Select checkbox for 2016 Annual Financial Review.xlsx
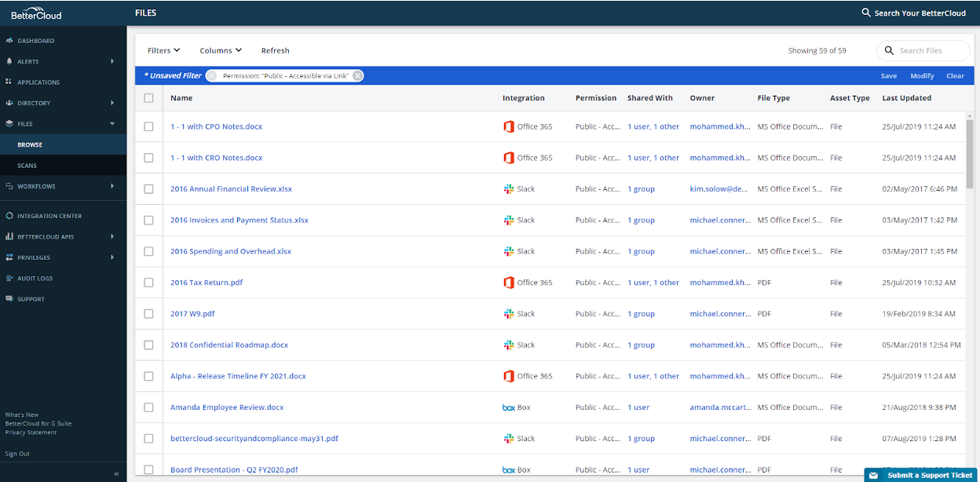 148,189
